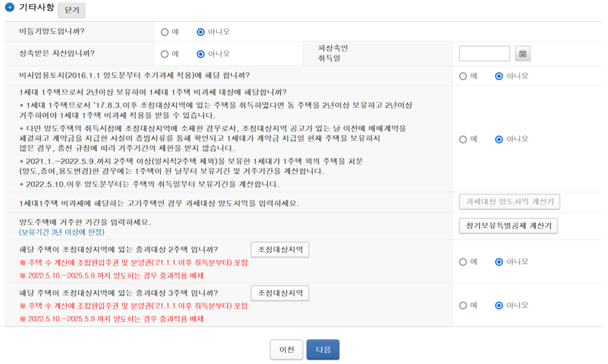Click 조정대상지역 button for 중과대상 3주택
Screen dimensions: 608x364
click(280, 293)
